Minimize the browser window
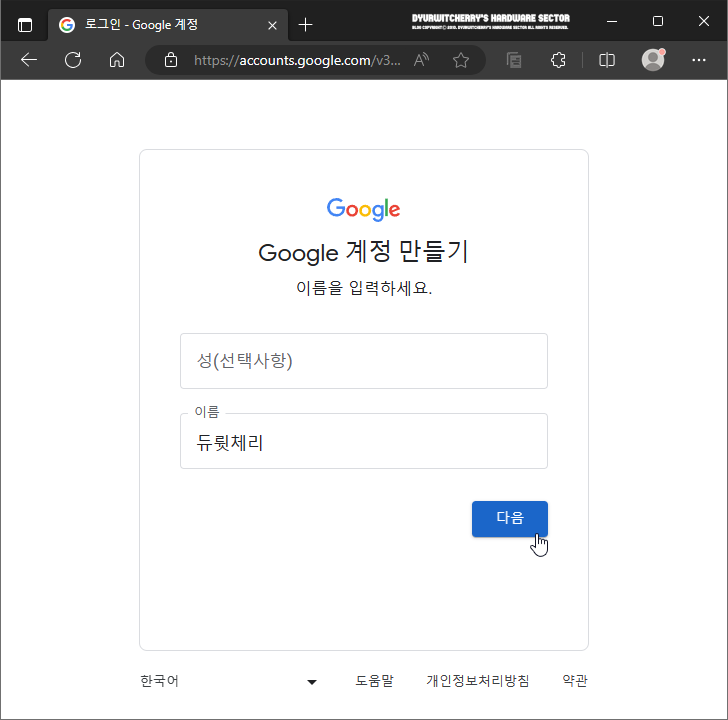 tap(612, 21)
